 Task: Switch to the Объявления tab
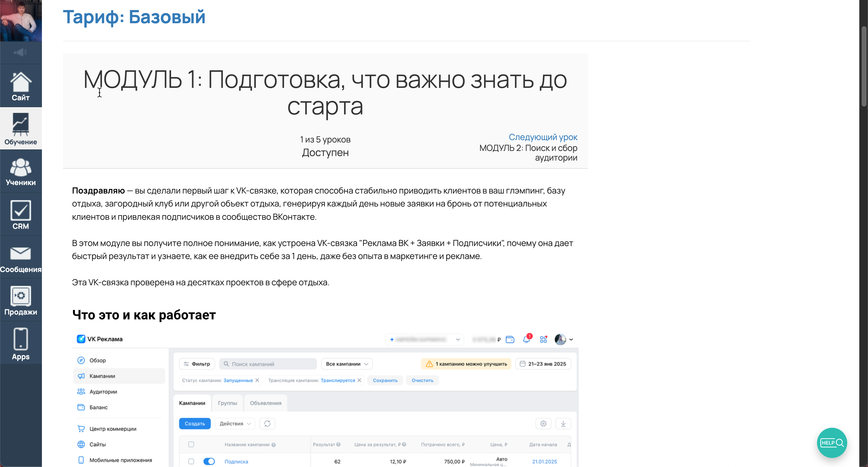click(x=265, y=403)
